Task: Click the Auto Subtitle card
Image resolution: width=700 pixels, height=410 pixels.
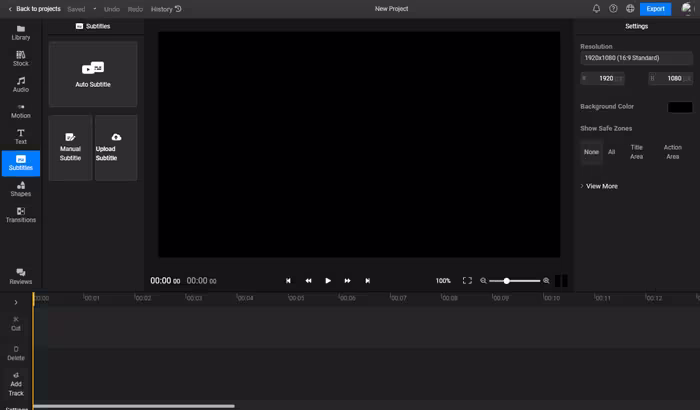Action: (x=93, y=74)
